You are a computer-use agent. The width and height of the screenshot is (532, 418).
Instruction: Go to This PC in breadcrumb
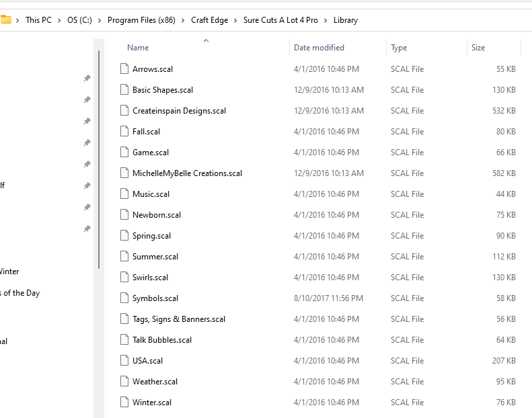[39, 20]
